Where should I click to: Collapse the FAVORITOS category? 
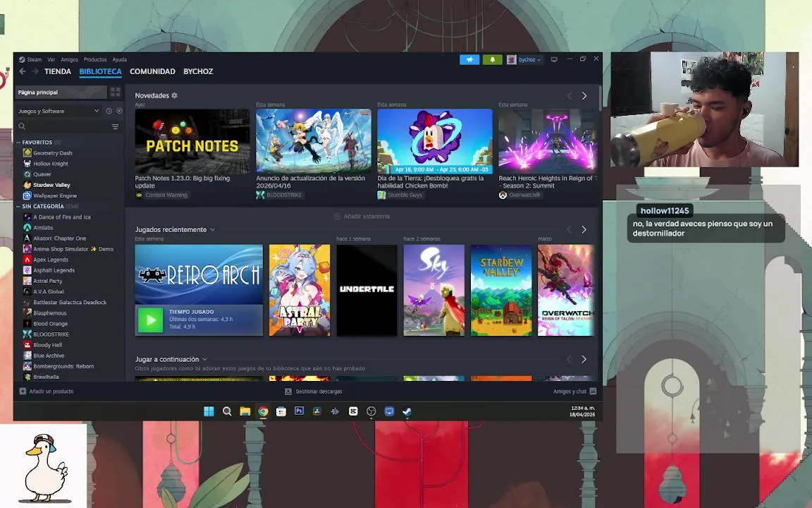[18, 142]
